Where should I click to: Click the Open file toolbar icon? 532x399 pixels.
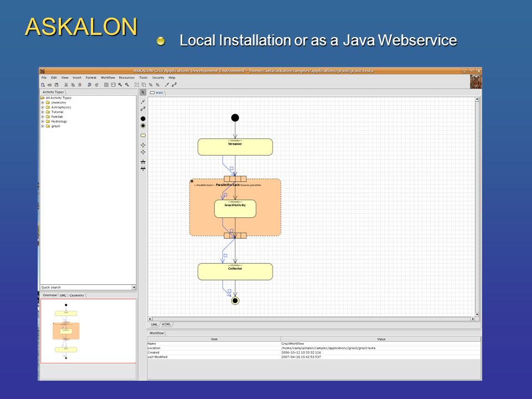(49, 84)
